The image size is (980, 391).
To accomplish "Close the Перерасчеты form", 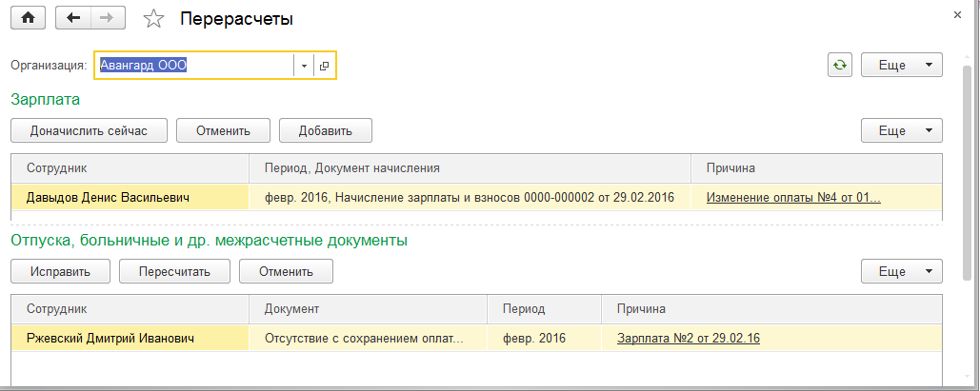I will tap(956, 15).
